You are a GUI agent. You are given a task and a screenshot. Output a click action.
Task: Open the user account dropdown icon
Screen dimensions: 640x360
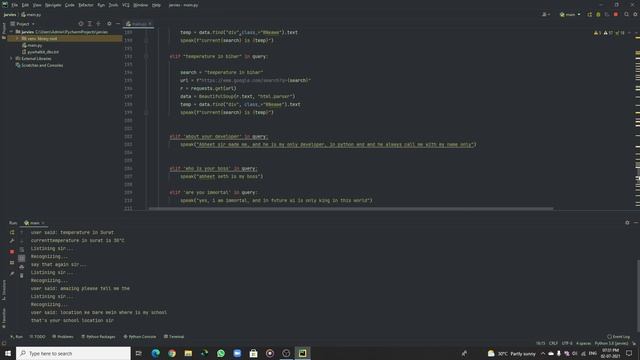coord(545,15)
